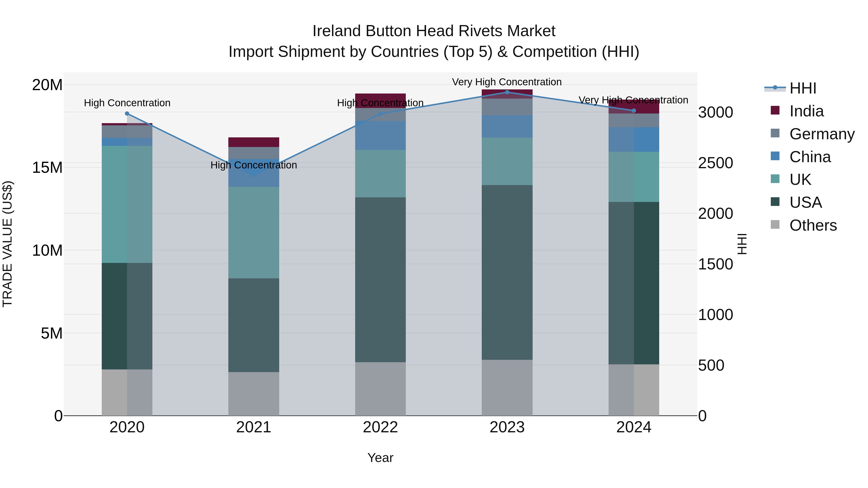Click the China segment of the 2022 bar
868x488 pixels.
(x=380, y=135)
